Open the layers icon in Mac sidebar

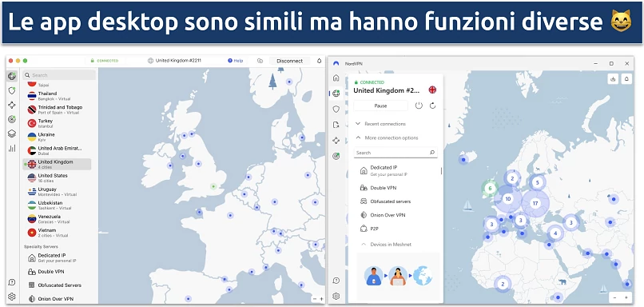point(12,134)
